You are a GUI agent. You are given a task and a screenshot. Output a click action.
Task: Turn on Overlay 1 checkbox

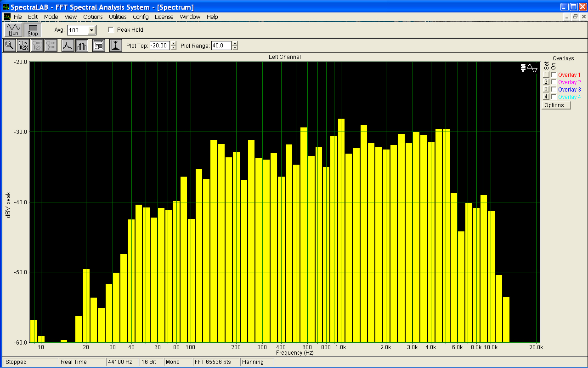pyautogui.click(x=554, y=75)
